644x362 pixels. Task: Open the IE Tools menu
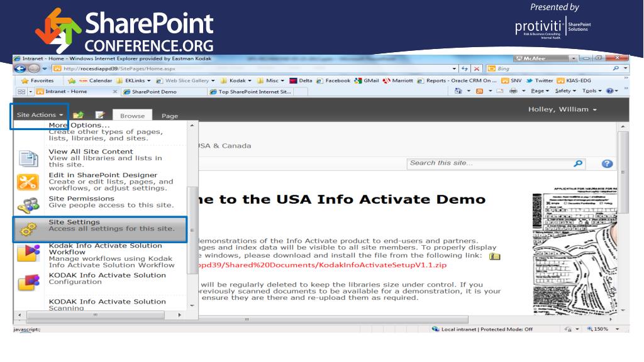coord(592,90)
